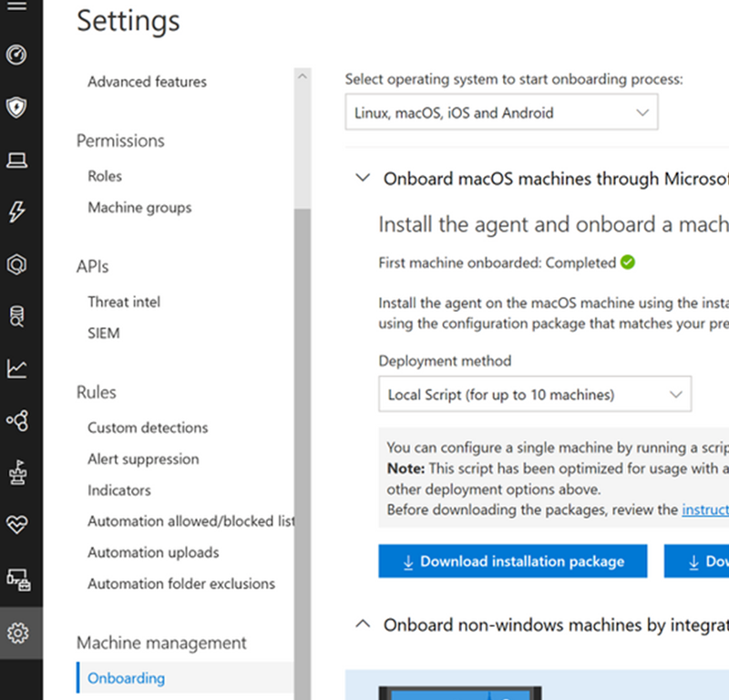The image size is (729, 700).
Task: Open the Deployment method dropdown
Action: coord(534,395)
